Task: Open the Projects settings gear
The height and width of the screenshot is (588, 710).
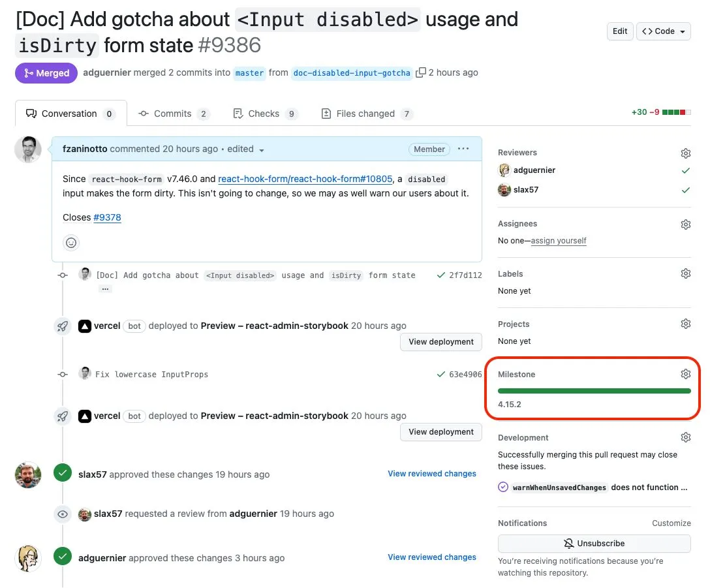Action: click(686, 323)
